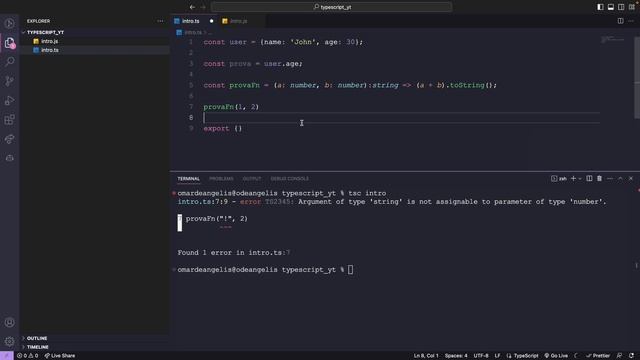Viewport: 640px width, 360px height.
Task: Open the Explorer view in activity bar
Action: 9,43
